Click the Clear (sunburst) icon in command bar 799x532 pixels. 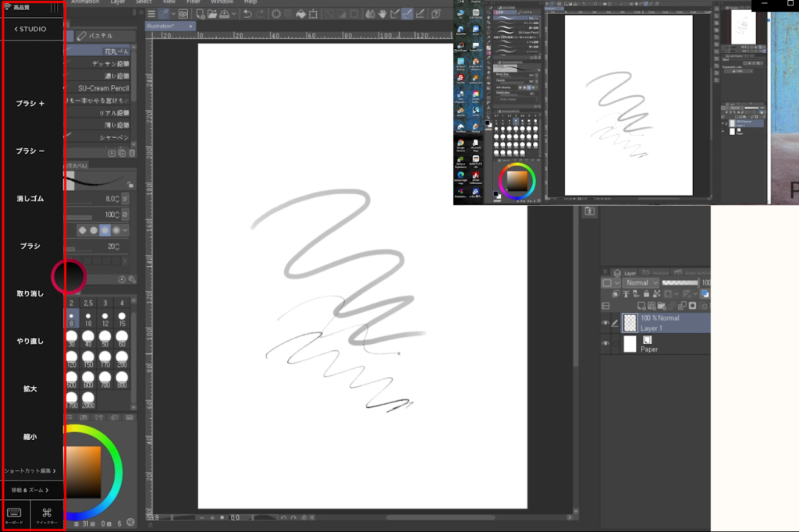tap(275, 14)
